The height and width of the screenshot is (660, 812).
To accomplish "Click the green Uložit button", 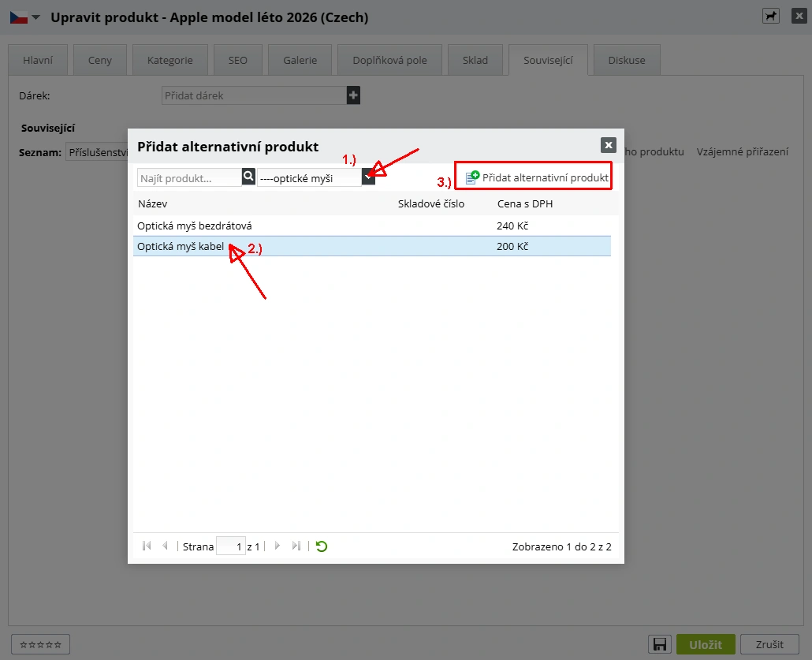I will 706,644.
